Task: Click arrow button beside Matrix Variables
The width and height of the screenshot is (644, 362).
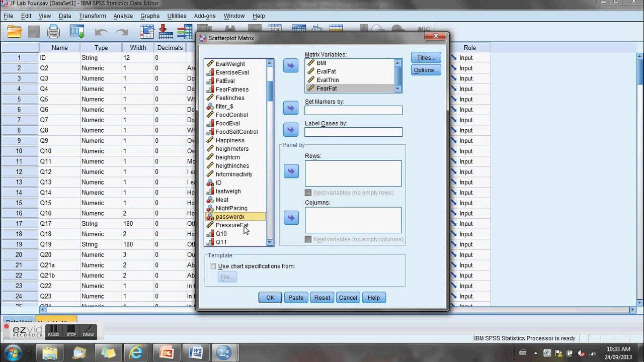Action: click(291, 65)
